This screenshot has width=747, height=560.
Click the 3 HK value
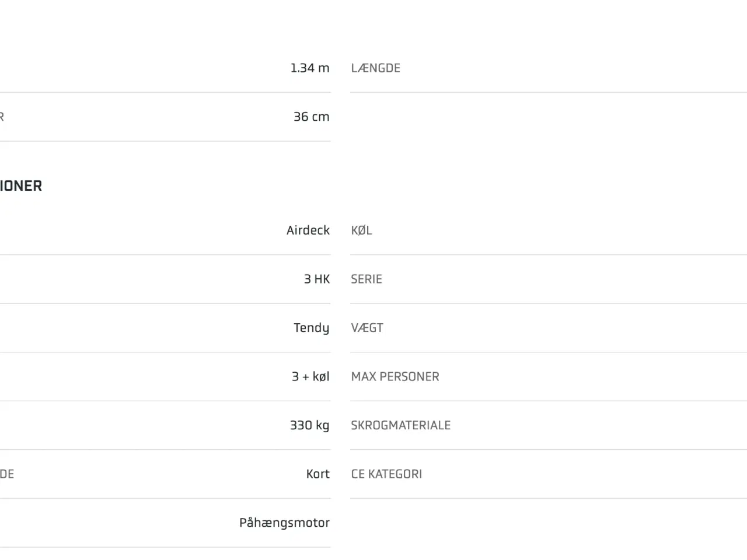click(316, 279)
